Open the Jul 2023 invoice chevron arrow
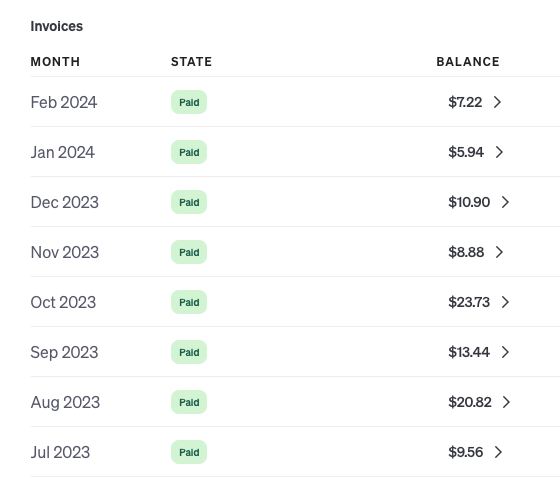 (498, 452)
